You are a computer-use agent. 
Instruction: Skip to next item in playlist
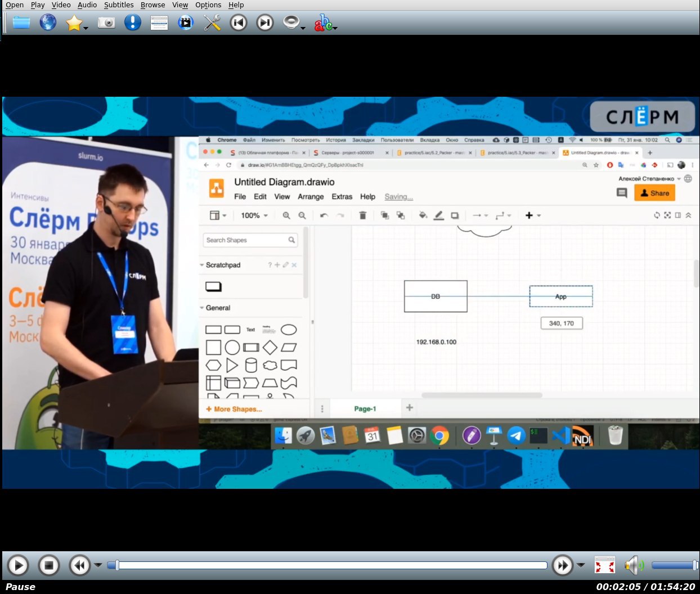(265, 23)
